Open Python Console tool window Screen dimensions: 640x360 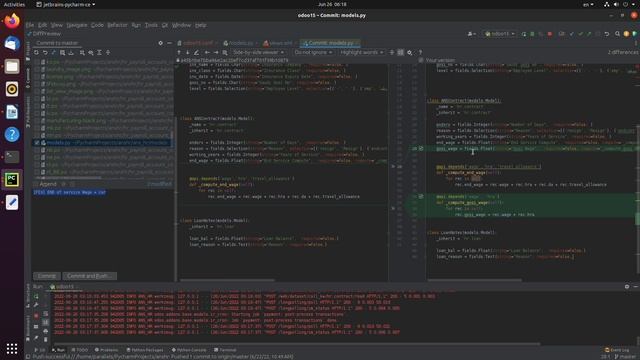tap(189, 350)
